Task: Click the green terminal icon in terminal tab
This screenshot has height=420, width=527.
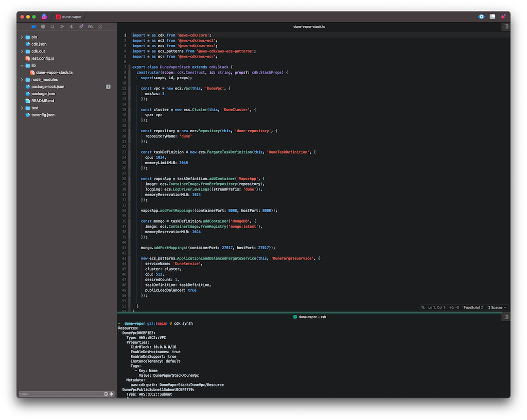Action: pyautogui.click(x=295, y=317)
